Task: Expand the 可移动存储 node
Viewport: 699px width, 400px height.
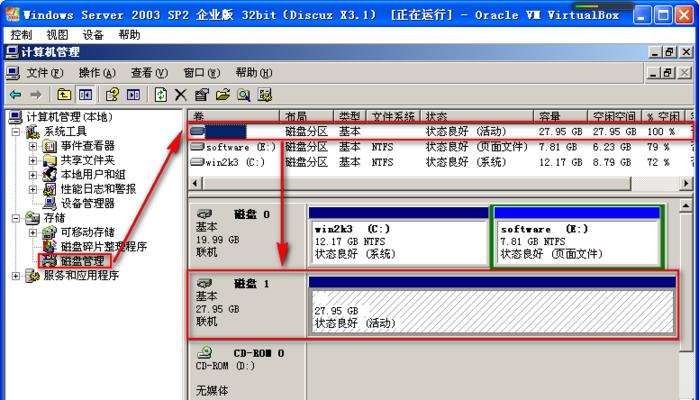Action: click(33, 232)
